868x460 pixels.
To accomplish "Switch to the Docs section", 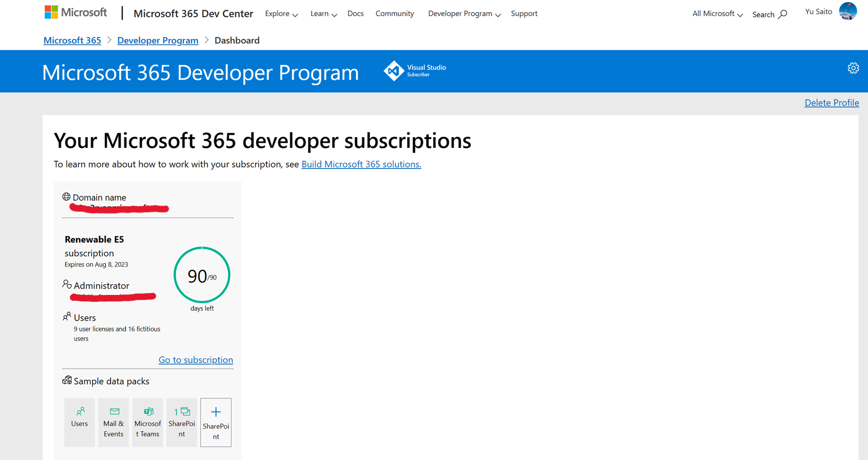I will coord(355,14).
